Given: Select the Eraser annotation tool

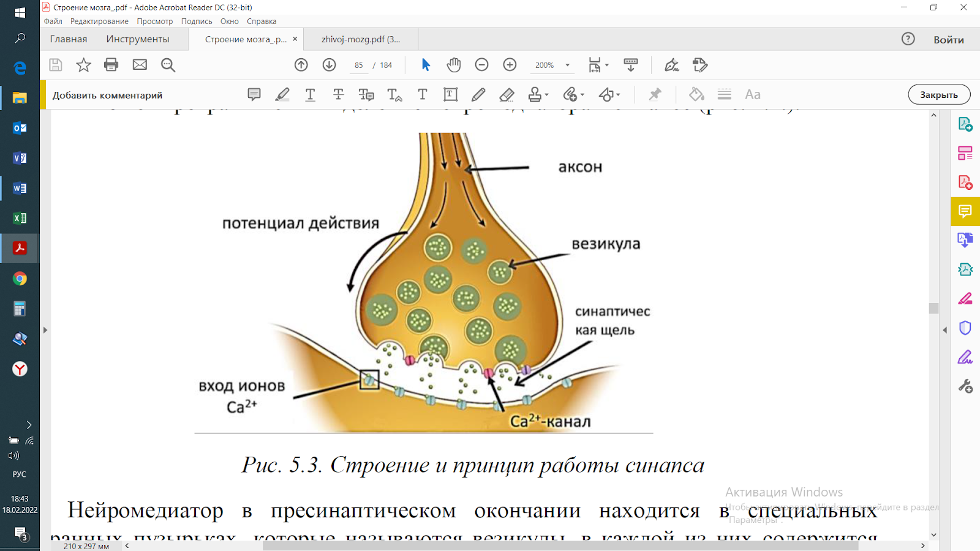Looking at the screenshot, I should [507, 94].
